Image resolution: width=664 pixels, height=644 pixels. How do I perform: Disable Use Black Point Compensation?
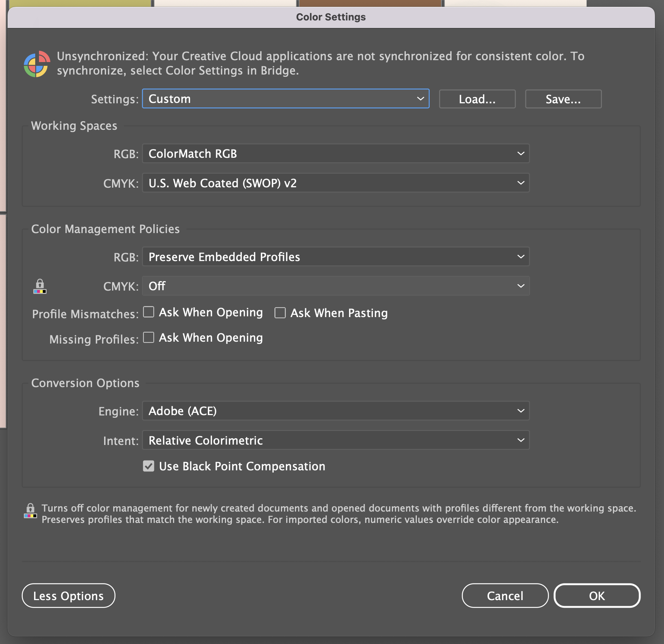(148, 466)
